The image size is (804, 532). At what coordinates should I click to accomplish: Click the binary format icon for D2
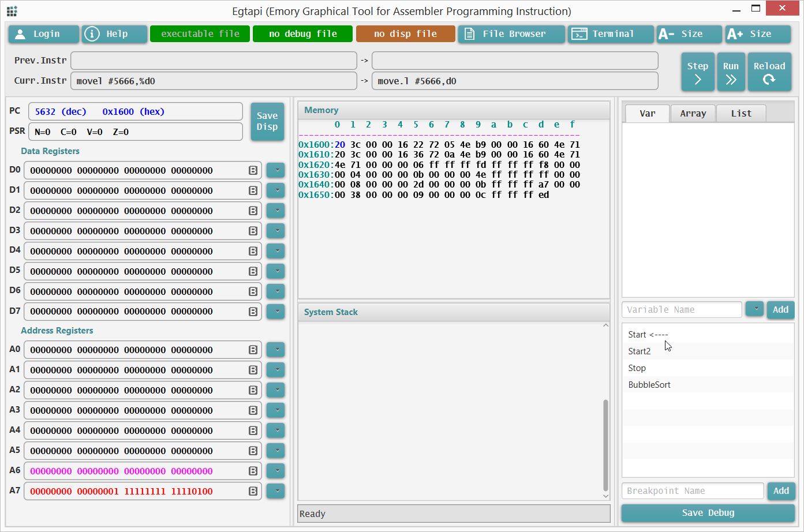253,211
